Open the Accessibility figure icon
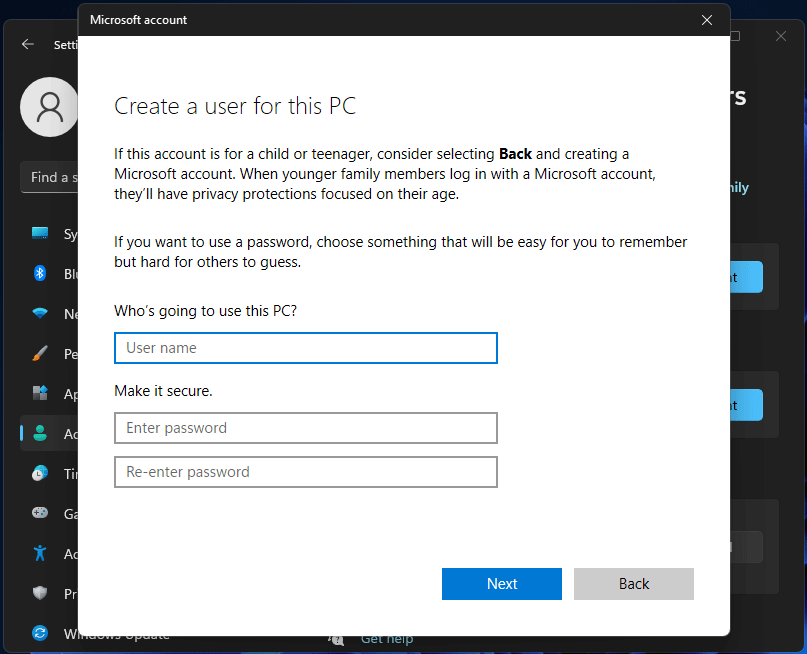Screen dimensions: 807x654 (40, 553)
